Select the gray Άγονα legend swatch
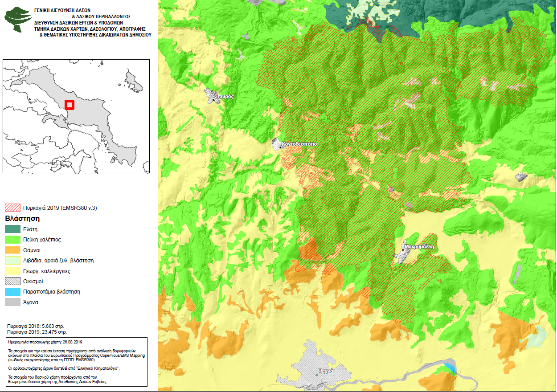Screen dimensions: 557x392 tap(12, 302)
